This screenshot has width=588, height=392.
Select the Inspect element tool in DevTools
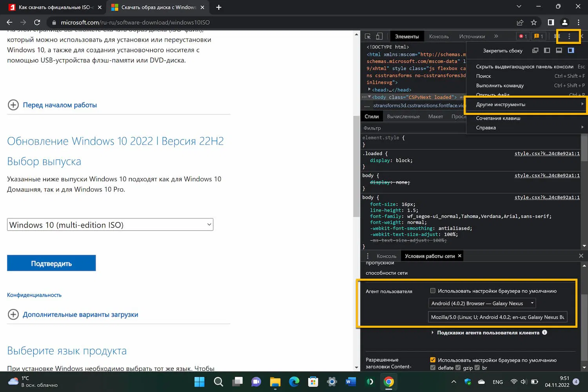[x=367, y=36]
